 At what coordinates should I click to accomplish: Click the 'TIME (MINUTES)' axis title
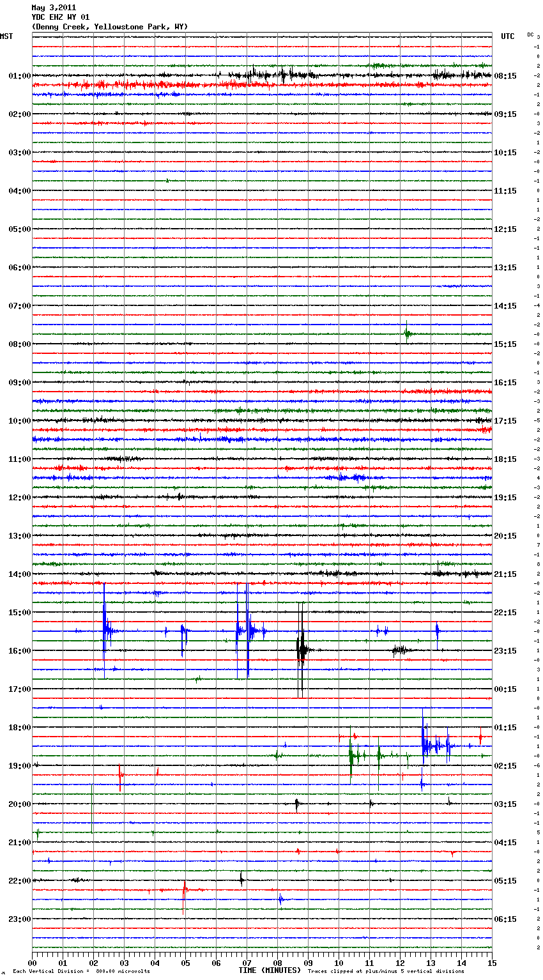(270, 970)
